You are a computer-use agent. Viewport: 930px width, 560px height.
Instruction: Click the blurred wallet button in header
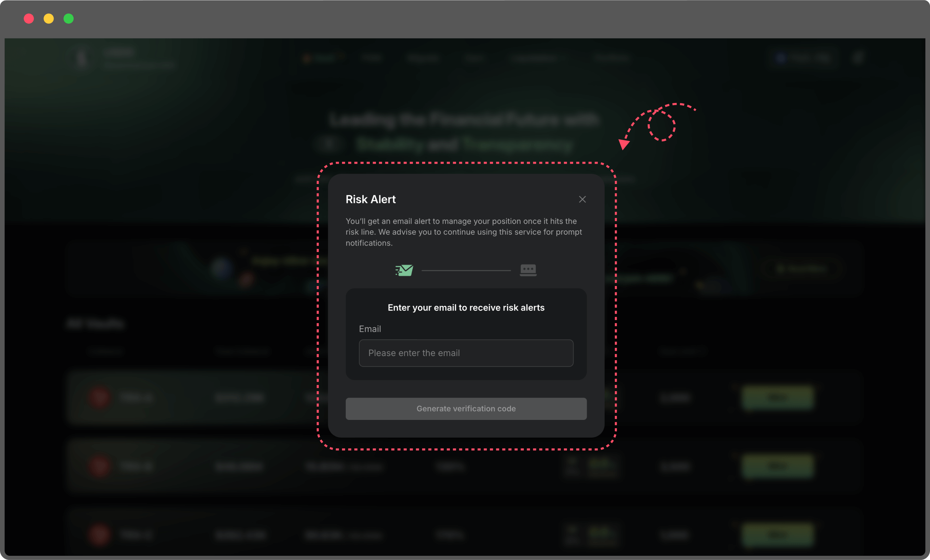coord(804,58)
